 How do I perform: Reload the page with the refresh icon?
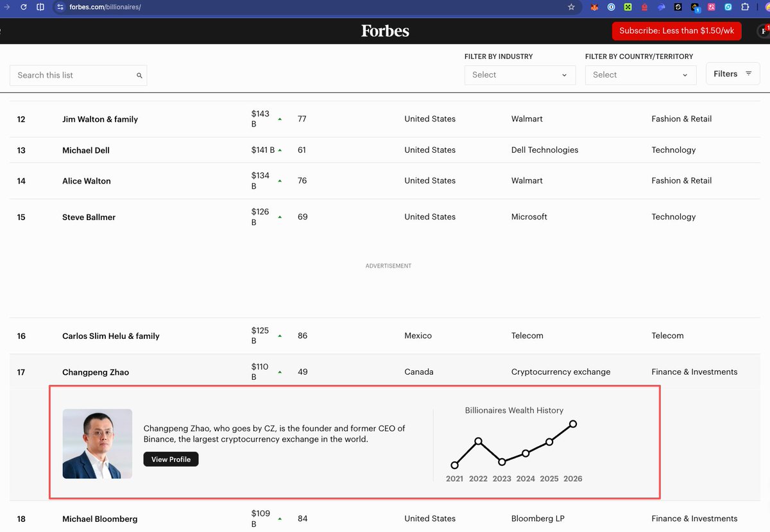pos(24,7)
